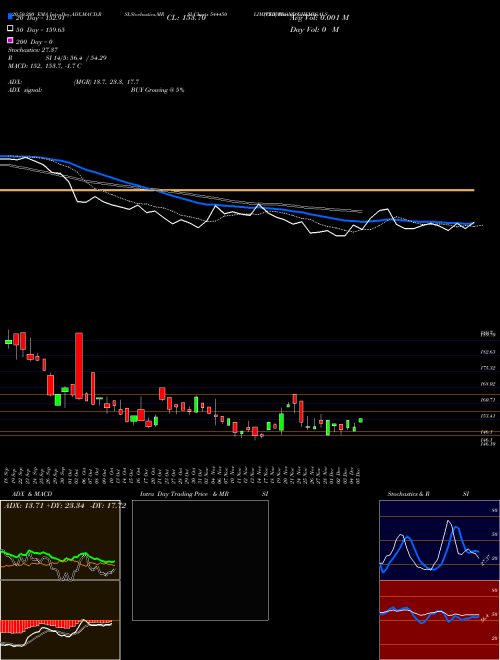Screen dimensions: 500x660
Task: Click the "CL: 153.70" closing price label
Action: click(x=186, y=18)
